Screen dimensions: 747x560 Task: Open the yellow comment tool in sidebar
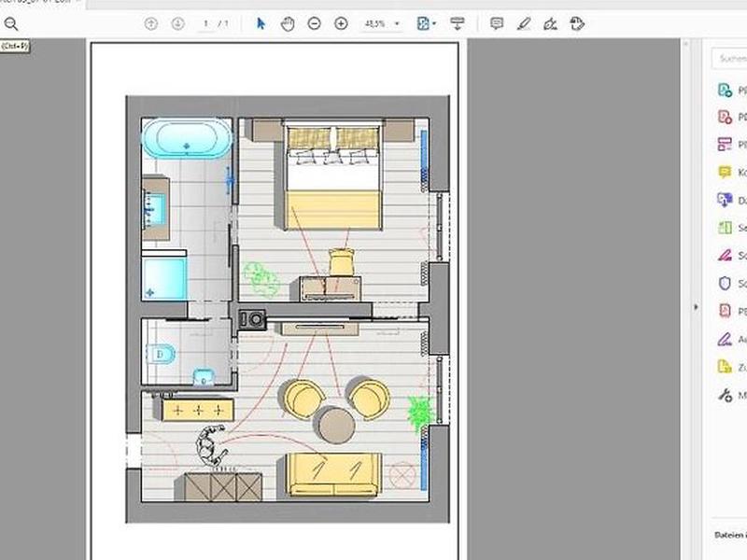click(x=725, y=173)
